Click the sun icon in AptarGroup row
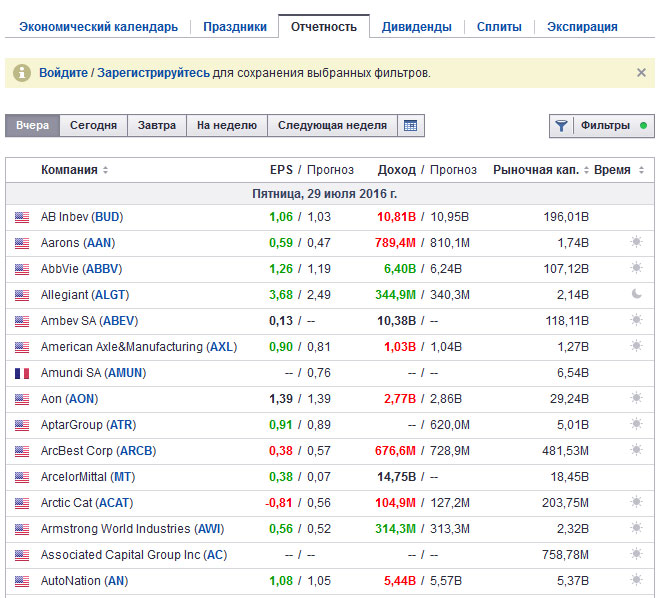This screenshot has height=598, width=657. [x=636, y=424]
